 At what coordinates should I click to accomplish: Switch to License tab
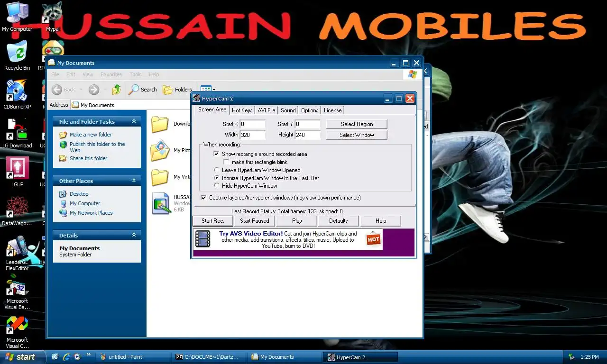coord(332,110)
